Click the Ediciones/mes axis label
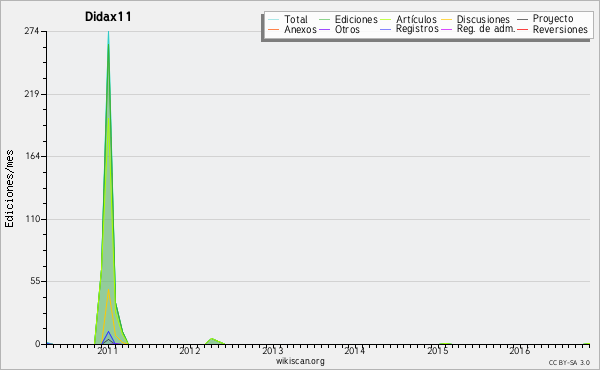Screen dimensions: 600x370 9,189
